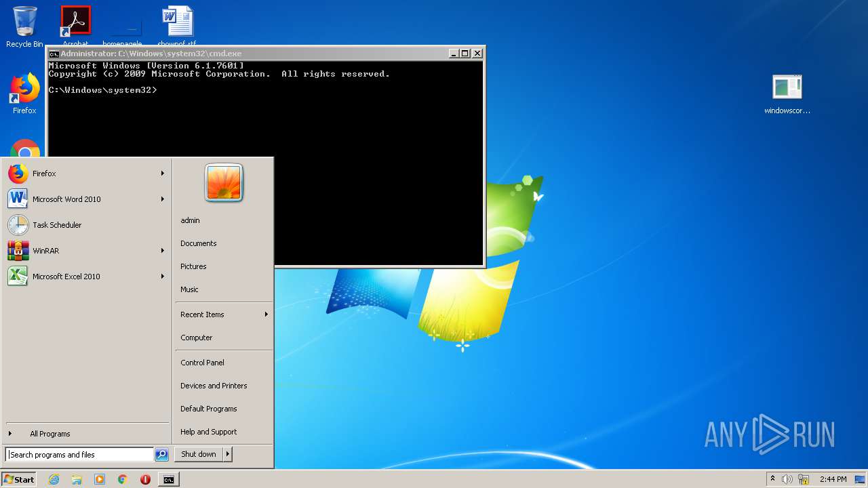Open the Shut down options arrow
Screen dimensions: 868x488
coord(228,454)
